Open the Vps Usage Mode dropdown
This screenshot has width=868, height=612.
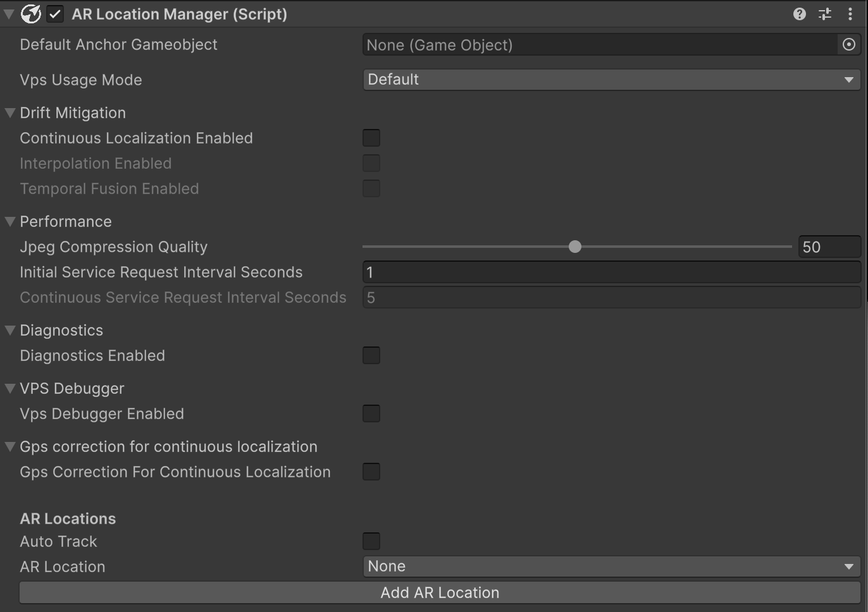[x=610, y=79]
